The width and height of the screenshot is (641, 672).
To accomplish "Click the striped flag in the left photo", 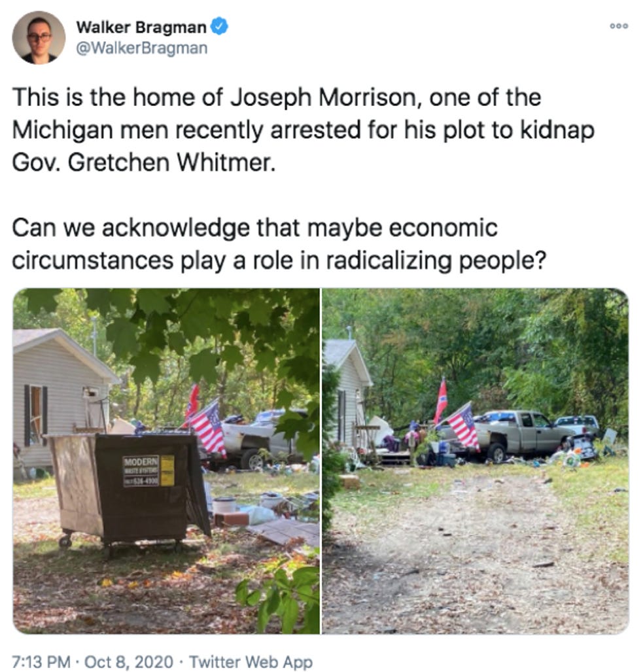I will coord(208,429).
